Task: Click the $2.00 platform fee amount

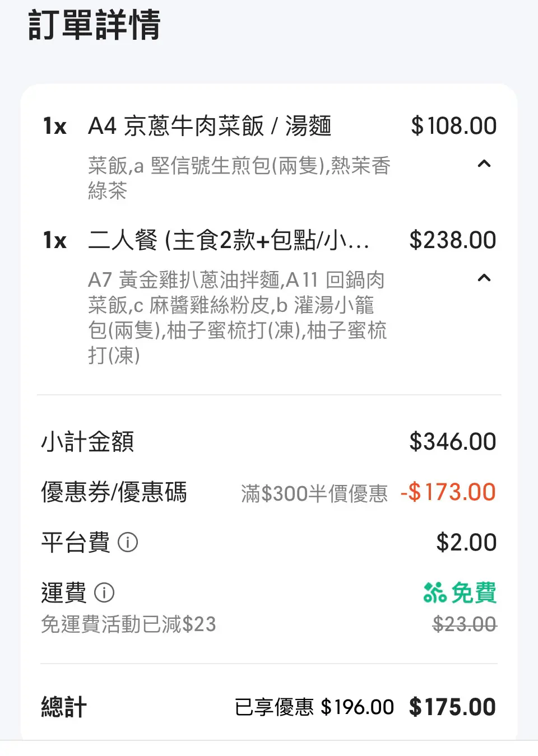Action: coord(466,543)
